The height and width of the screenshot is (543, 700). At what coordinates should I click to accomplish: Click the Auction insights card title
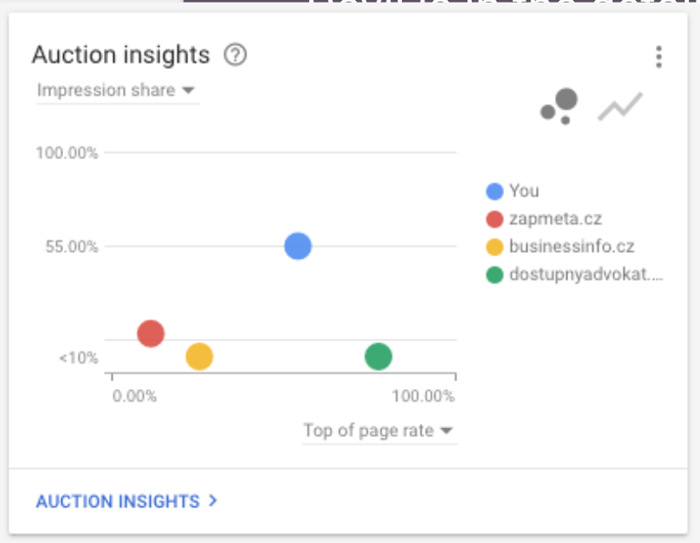click(x=121, y=55)
